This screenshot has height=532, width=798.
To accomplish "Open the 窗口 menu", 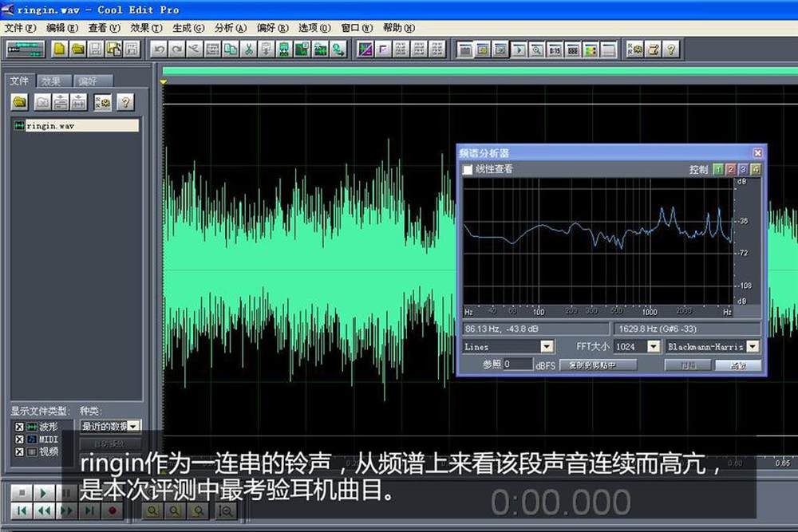I will (x=357, y=28).
